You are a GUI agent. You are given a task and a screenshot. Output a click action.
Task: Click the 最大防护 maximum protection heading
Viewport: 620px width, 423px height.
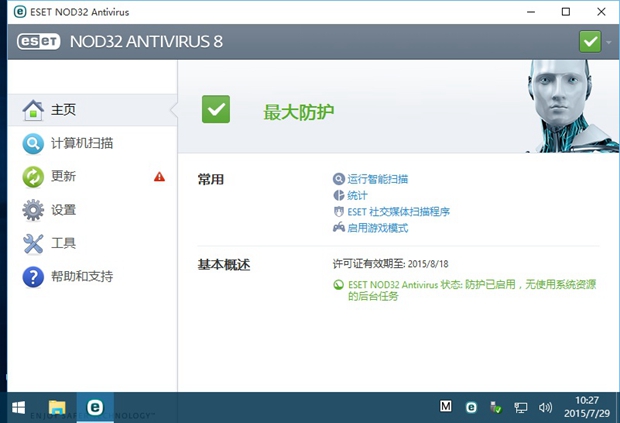tap(299, 112)
